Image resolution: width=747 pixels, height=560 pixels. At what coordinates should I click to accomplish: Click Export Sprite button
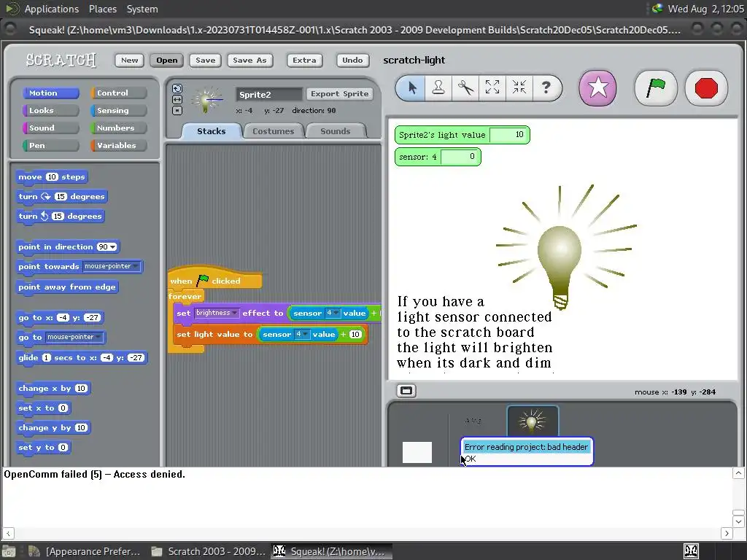(340, 94)
